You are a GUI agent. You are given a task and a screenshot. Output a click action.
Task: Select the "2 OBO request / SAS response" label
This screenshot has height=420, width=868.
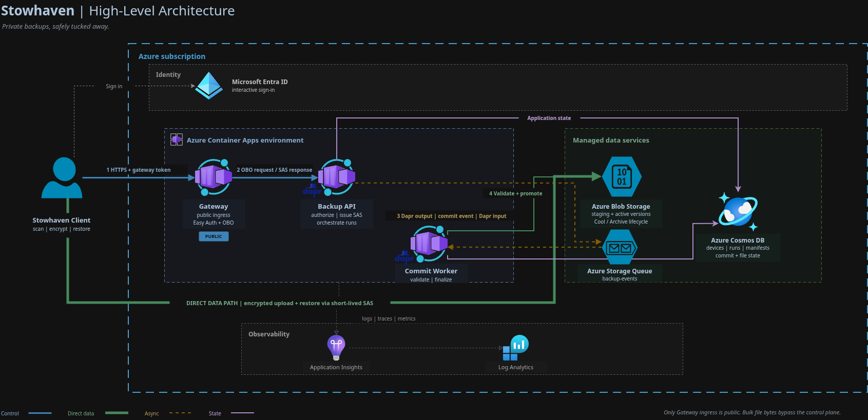[x=274, y=170]
